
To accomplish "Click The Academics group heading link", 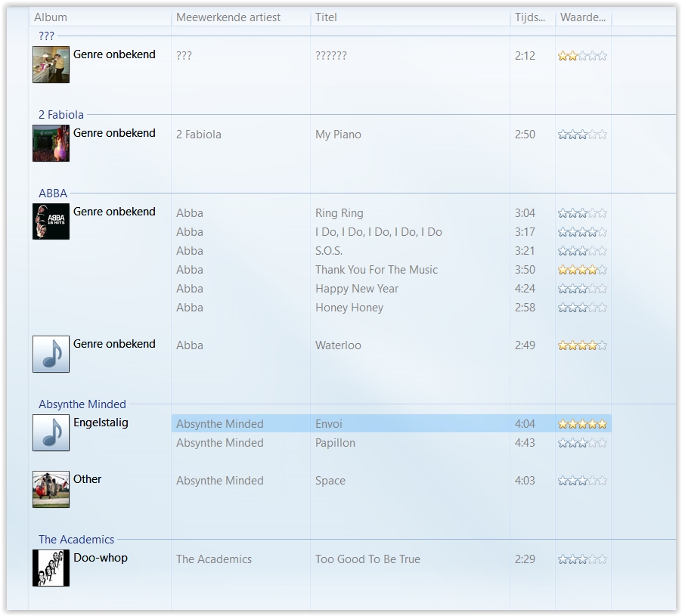I will point(76,540).
